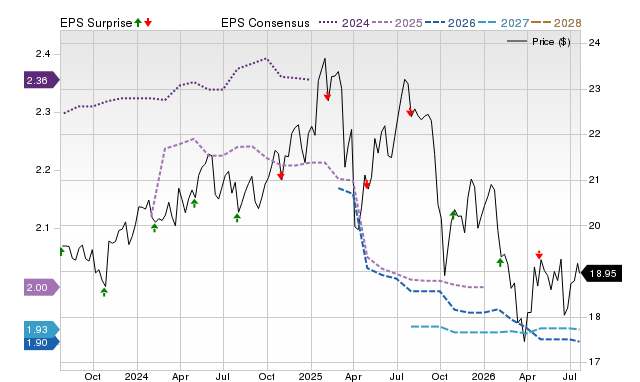Select the Oct x-axis label before 2025

coord(267,376)
